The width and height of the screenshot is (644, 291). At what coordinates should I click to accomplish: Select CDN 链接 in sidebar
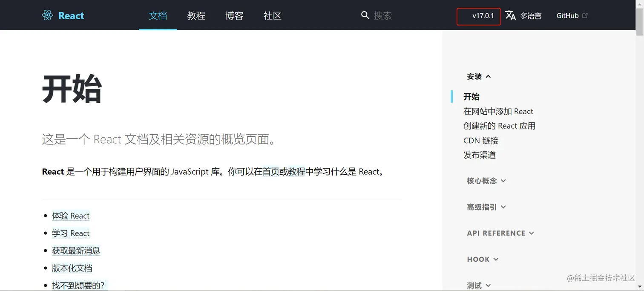tap(481, 141)
